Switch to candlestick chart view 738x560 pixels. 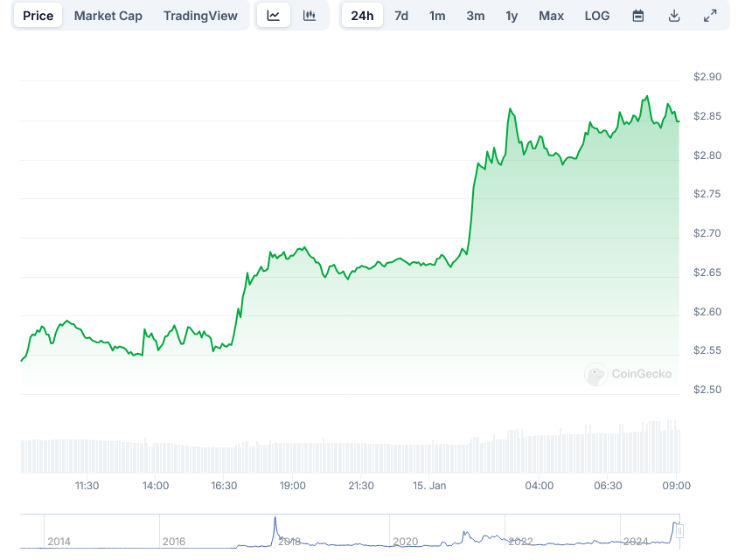[310, 16]
